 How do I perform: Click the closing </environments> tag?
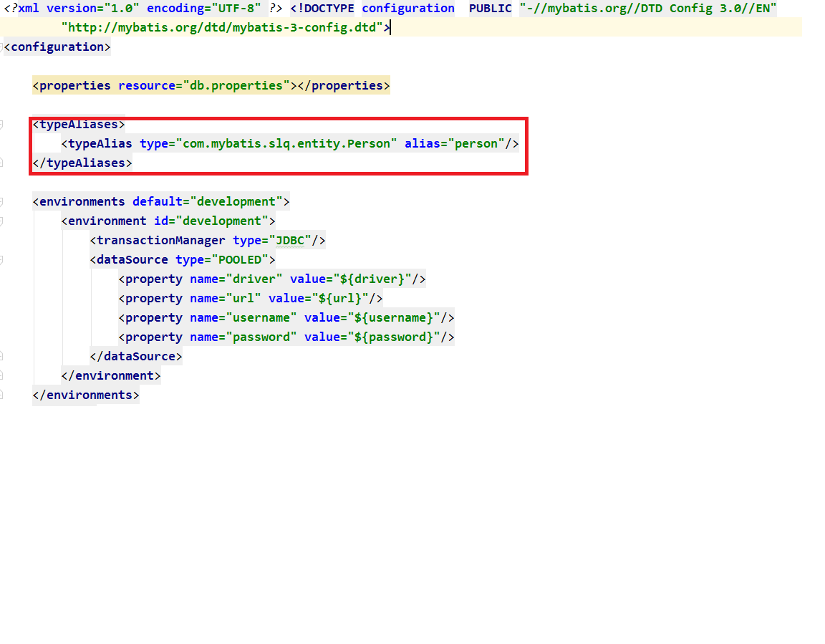click(86, 395)
